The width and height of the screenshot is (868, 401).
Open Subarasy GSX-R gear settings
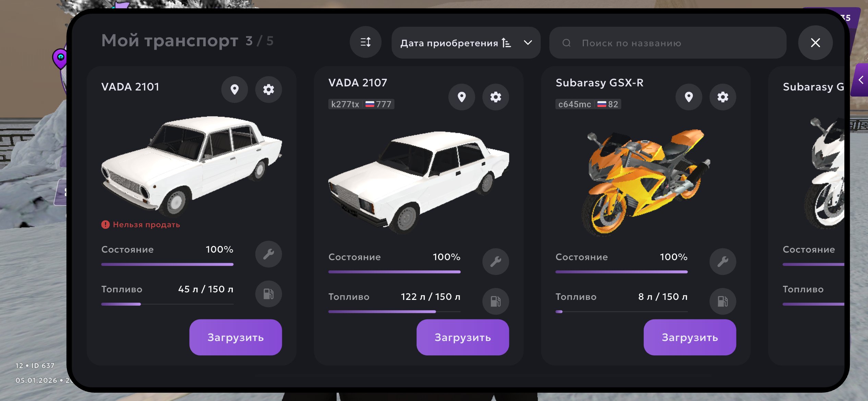pyautogui.click(x=723, y=97)
